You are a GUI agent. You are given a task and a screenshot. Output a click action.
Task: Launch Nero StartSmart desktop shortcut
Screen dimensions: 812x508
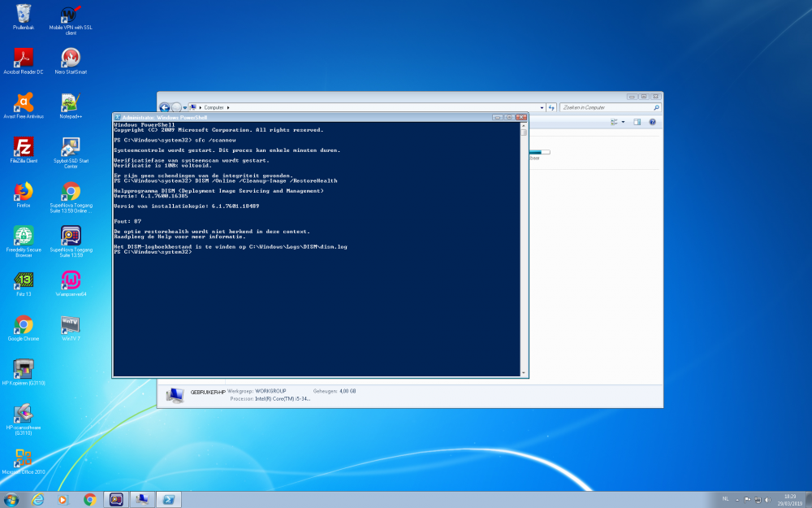tap(71, 58)
